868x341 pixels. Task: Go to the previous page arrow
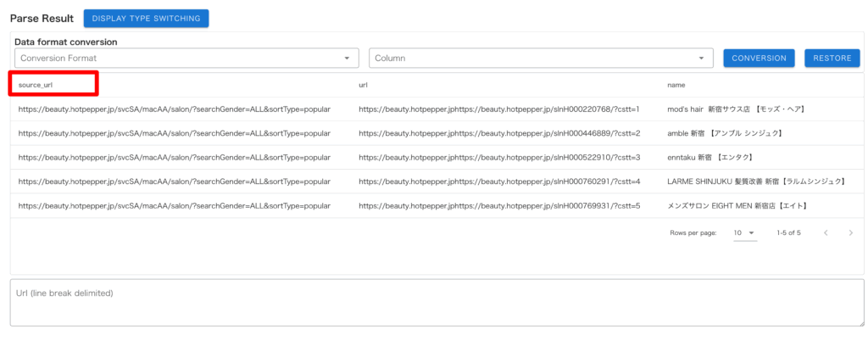(x=826, y=232)
